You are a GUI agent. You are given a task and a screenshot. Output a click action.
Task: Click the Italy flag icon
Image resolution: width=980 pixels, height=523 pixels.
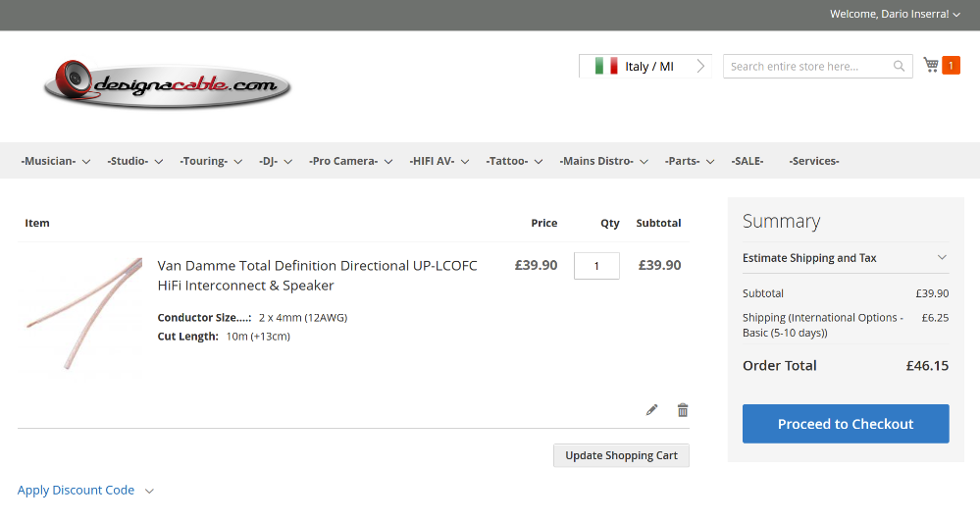pos(606,67)
